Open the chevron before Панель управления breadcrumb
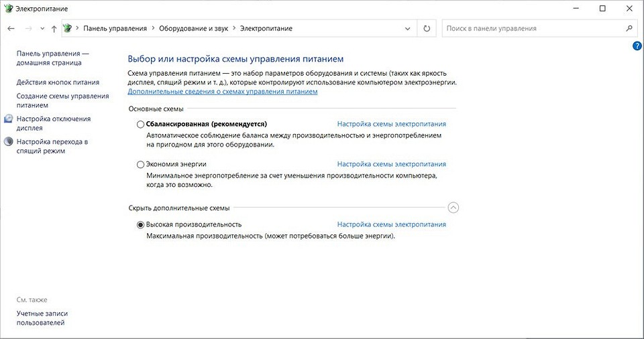This screenshot has height=339, width=644. coord(77,28)
